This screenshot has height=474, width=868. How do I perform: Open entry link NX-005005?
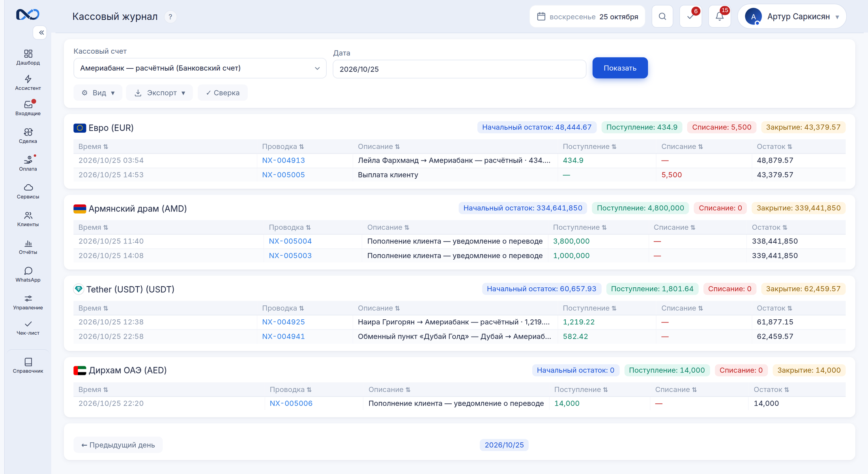tap(283, 175)
